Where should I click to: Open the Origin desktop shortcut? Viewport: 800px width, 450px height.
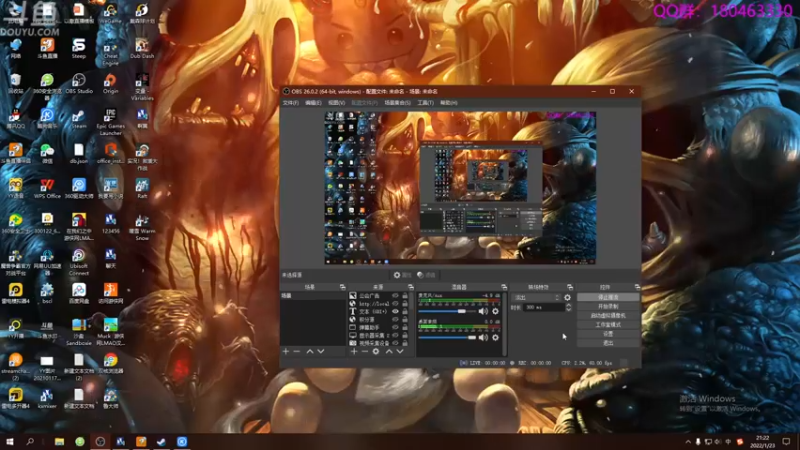coord(110,84)
